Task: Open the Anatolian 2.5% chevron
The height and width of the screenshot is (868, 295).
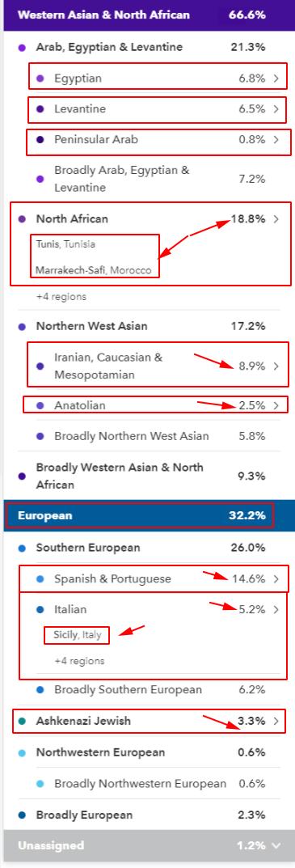Action: point(276,406)
